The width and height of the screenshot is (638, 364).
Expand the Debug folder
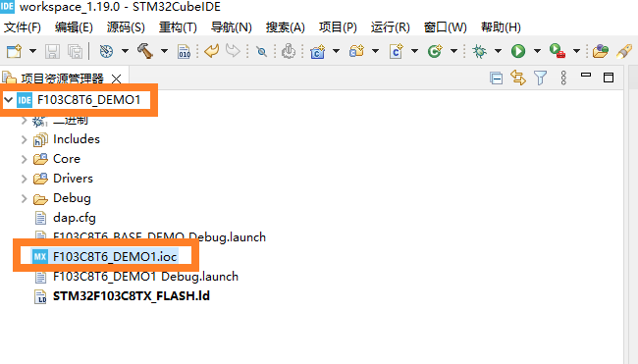point(24,198)
